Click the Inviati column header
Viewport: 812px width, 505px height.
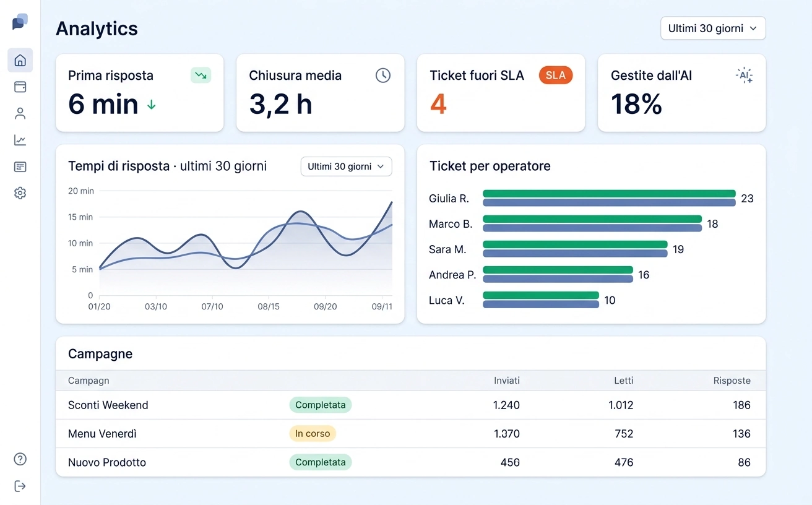point(507,381)
